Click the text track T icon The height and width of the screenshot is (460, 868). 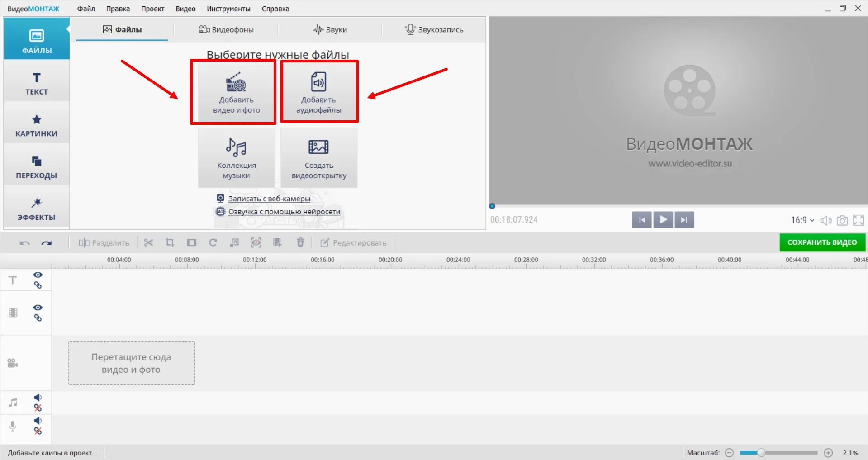point(13,280)
